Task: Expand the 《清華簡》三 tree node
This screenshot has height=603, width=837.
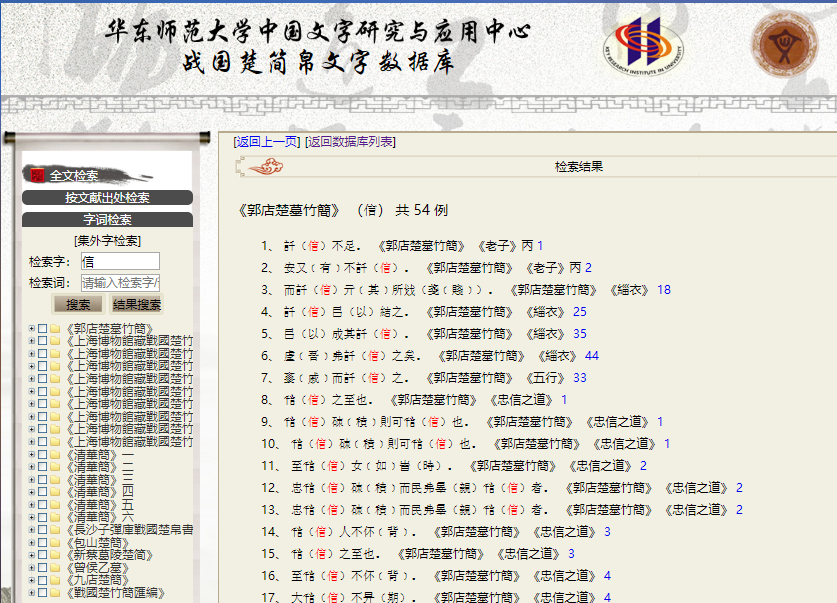Action: (x=31, y=480)
